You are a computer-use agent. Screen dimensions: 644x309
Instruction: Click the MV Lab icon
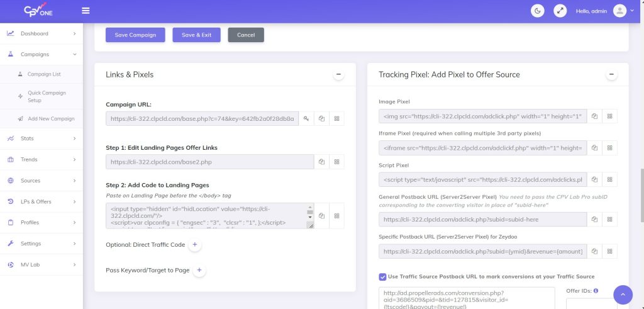pyautogui.click(x=11, y=264)
